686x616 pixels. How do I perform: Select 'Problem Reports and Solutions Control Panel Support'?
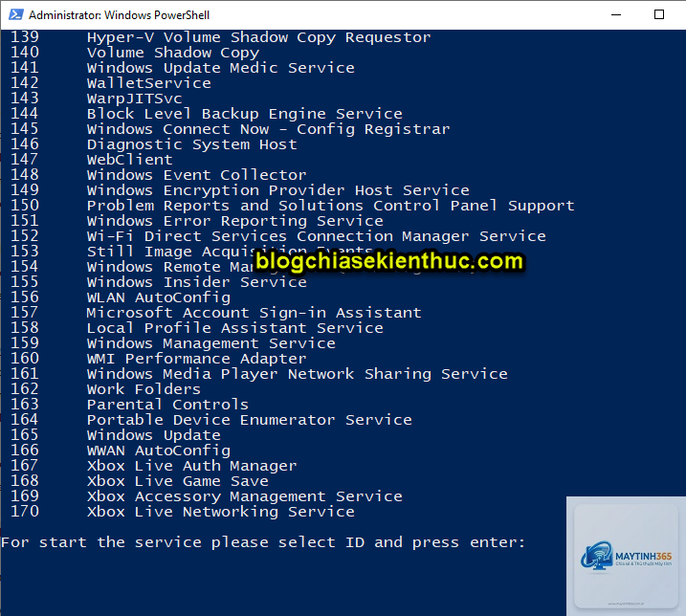pos(330,206)
